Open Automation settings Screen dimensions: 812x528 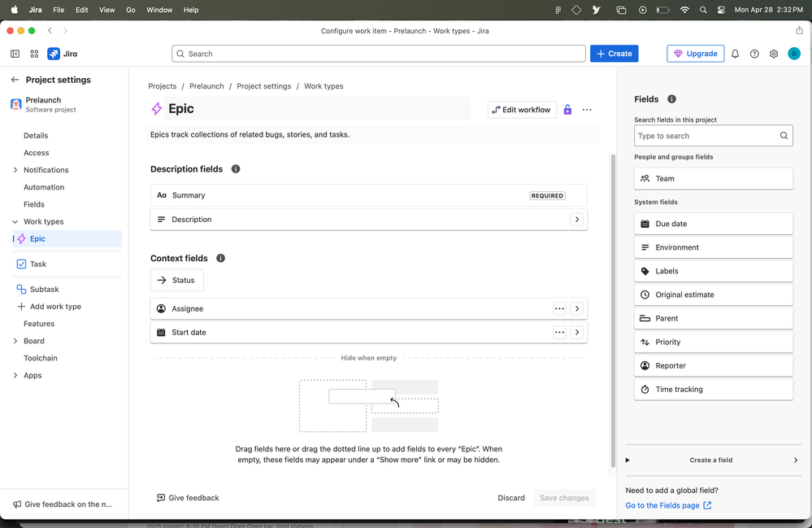pos(44,188)
